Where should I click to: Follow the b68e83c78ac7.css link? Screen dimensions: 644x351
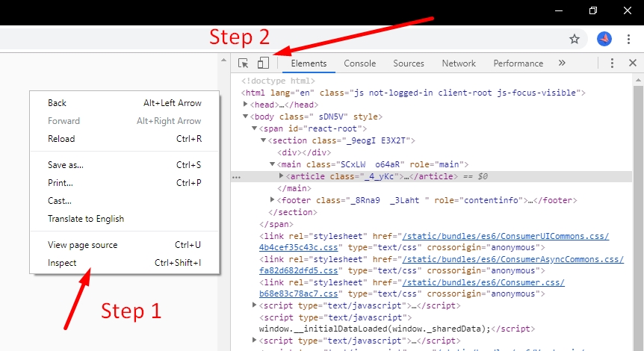click(299, 294)
